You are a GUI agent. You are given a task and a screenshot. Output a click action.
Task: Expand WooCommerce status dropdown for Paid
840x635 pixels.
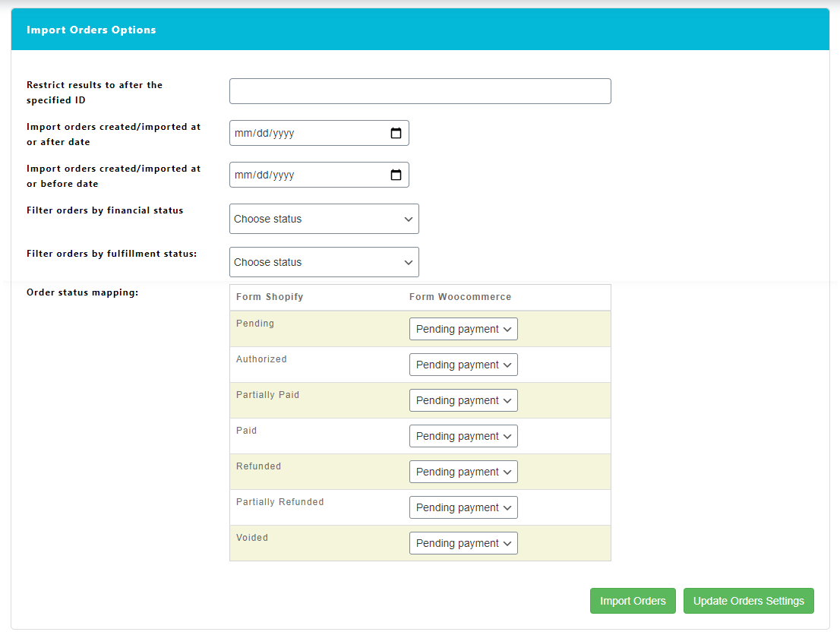tap(463, 436)
